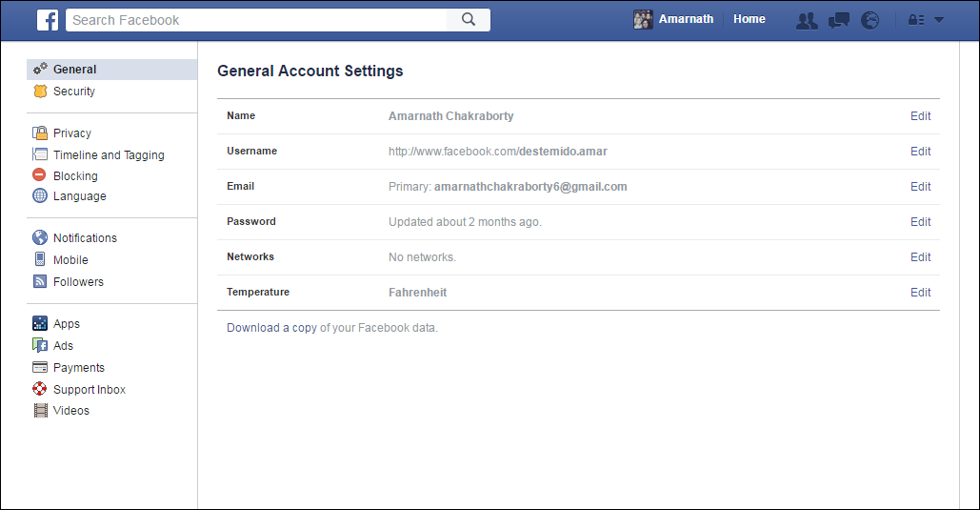Click the Payments card icon
The height and width of the screenshot is (510, 980).
pyautogui.click(x=39, y=367)
